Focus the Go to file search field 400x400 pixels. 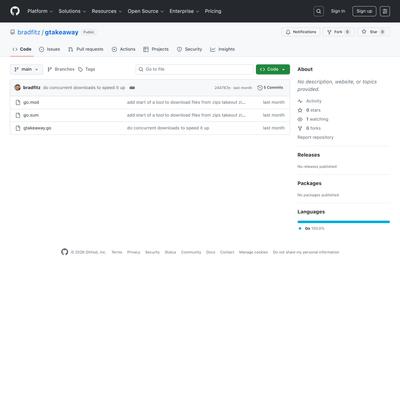195,69
